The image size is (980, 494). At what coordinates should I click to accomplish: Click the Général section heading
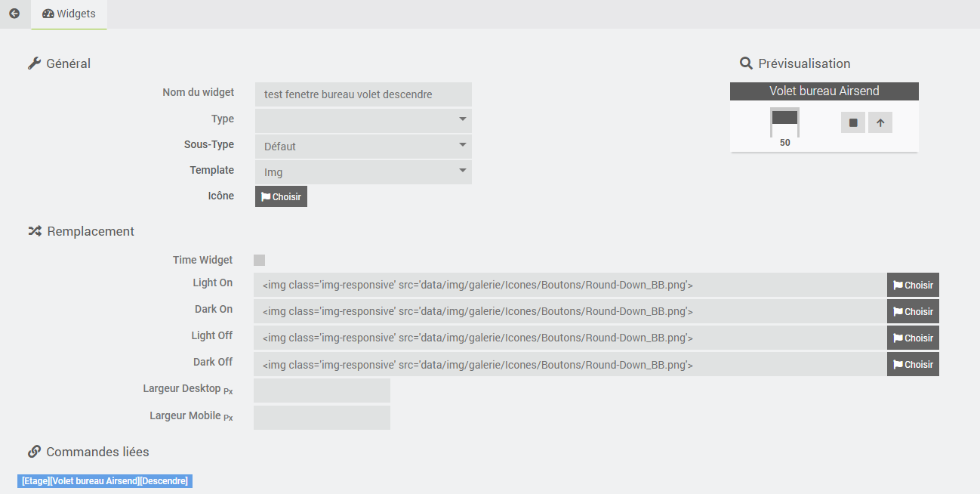point(59,63)
